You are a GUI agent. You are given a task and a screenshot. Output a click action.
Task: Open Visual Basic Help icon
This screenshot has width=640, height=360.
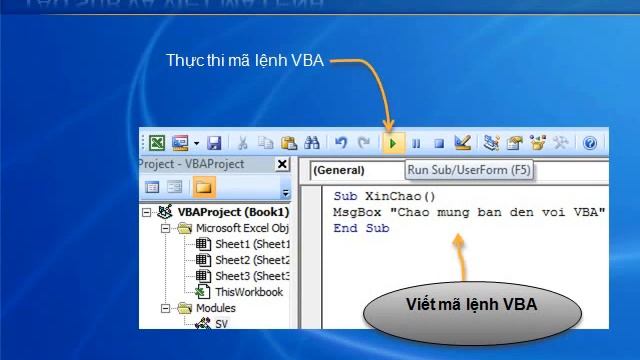click(590, 143)
